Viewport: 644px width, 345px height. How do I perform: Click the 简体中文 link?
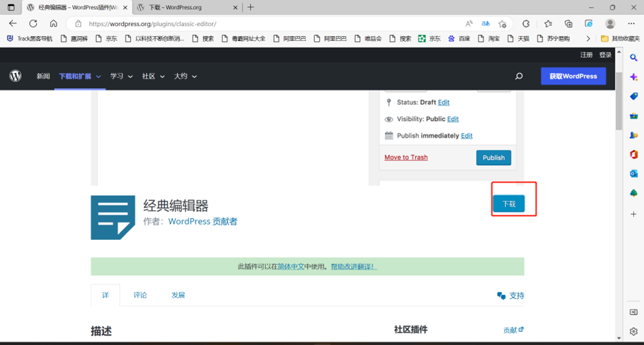(x=291, y=267)
